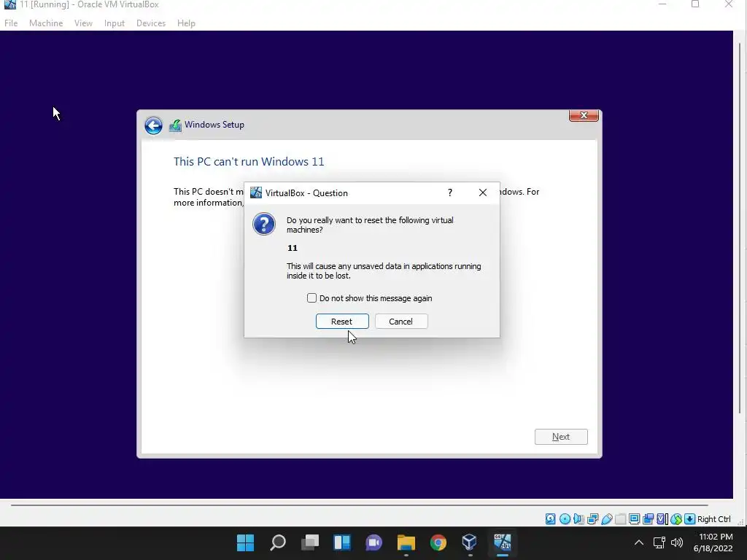The height and width of the screenshot is (560, 747).
Task: Open audio settings indicator in status bar
Action: coord(578,519)
